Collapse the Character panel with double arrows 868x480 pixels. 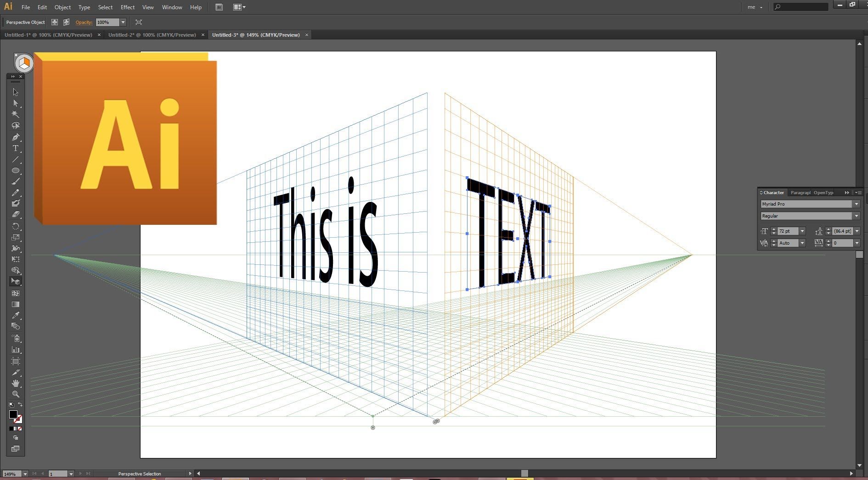[847, 193]
